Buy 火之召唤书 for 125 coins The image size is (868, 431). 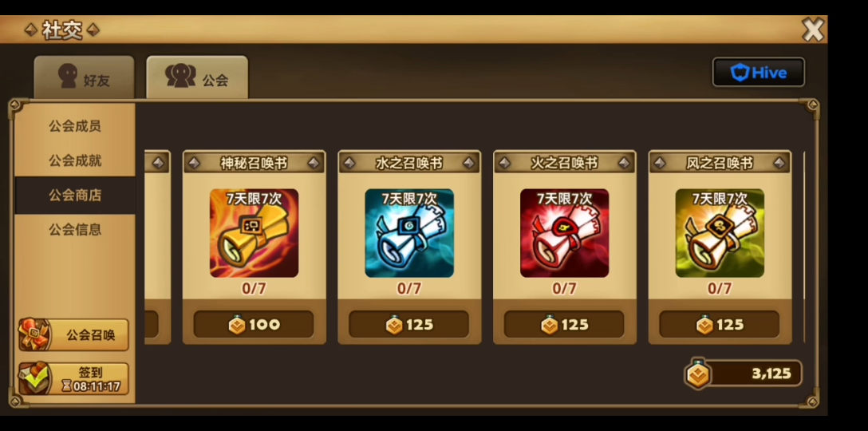coord(564,325)
